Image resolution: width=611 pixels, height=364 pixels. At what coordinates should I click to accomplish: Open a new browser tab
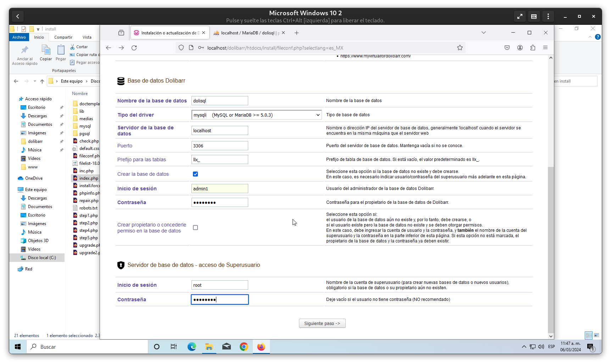(x=297, y=33)
